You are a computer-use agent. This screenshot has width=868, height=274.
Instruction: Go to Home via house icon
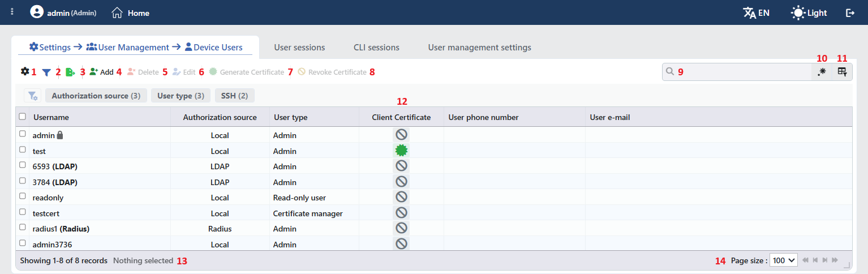117,12
